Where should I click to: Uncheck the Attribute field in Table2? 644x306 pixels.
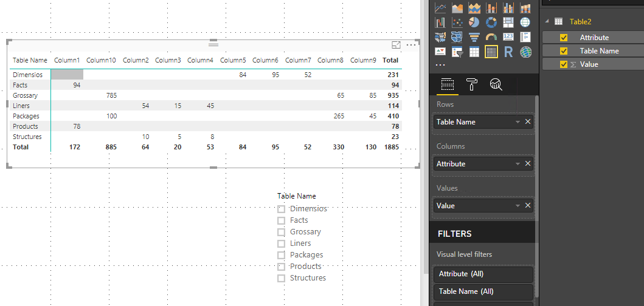tap(564, 37)
